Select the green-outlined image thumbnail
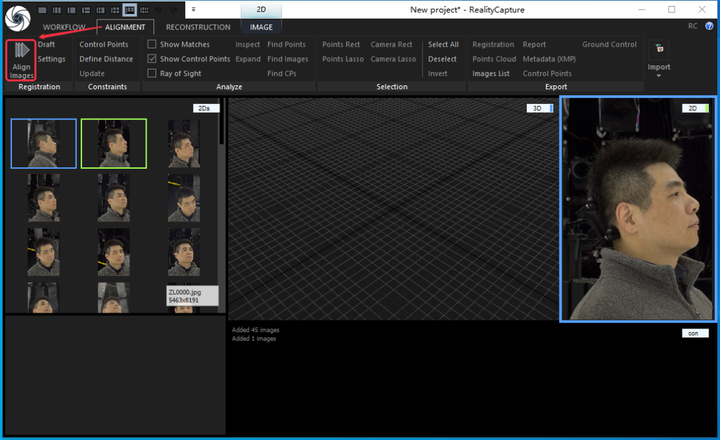 pyautogui.click(x=113, y=143)
